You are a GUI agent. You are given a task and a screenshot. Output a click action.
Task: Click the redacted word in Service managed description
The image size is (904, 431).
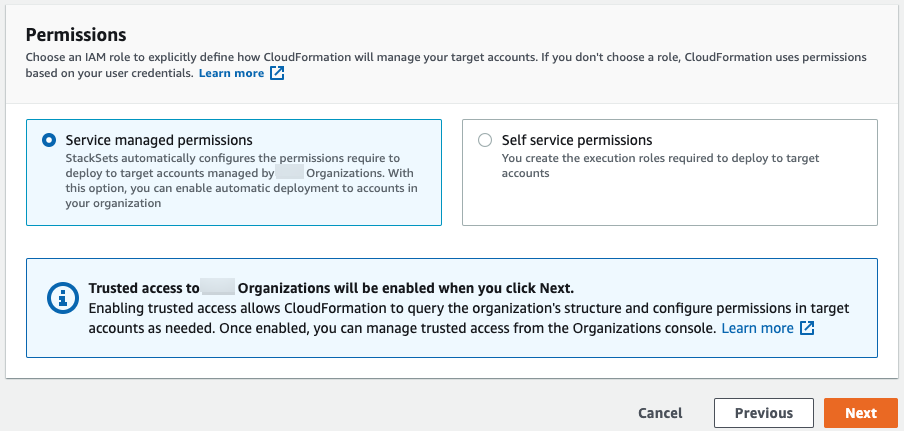(x=288, y=173)
